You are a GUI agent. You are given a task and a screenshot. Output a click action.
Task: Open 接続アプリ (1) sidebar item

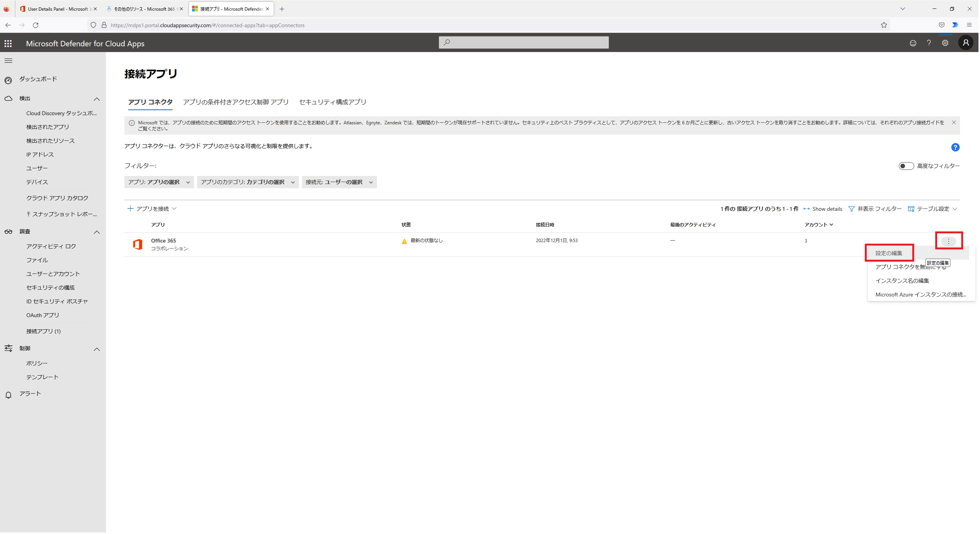[44, 332]
